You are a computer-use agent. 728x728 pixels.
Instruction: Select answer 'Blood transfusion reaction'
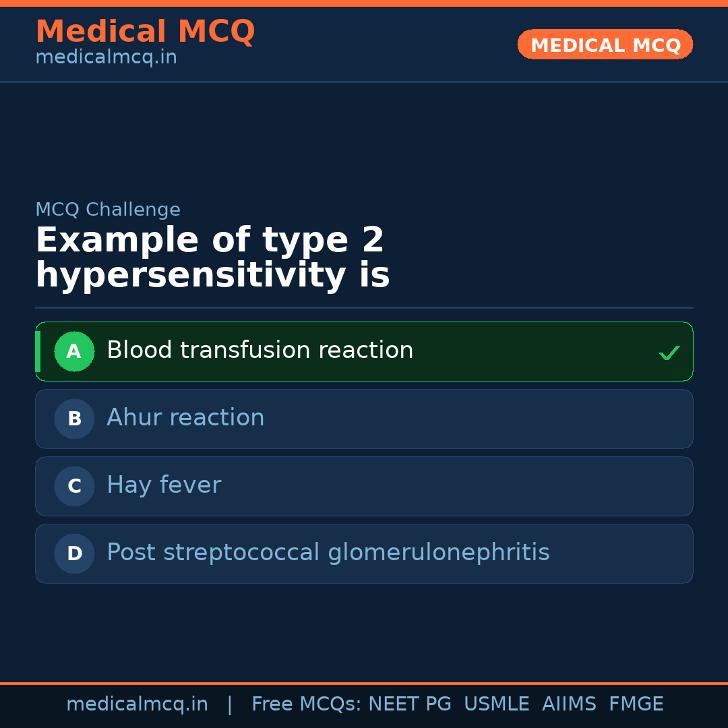(260, 351)
